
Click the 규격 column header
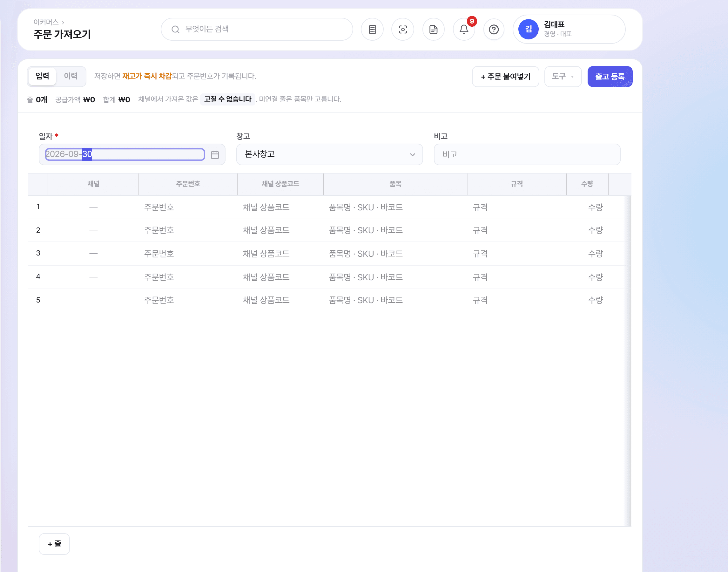pyautogui.click(x=517, y=184)
